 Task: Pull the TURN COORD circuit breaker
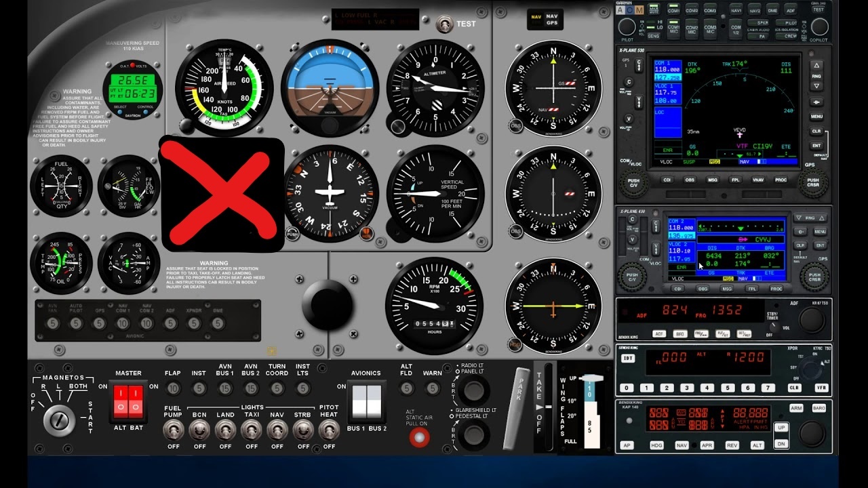[x=277, y=388]
